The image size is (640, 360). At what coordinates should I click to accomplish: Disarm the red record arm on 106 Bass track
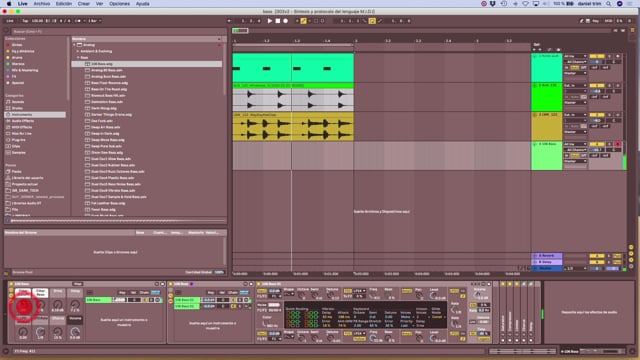[618, 144]
